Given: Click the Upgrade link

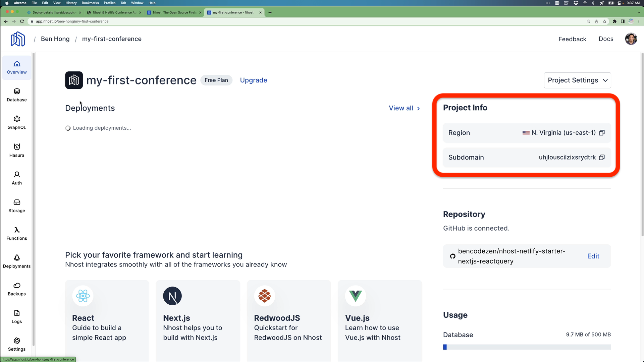Looking at the screenshot, I should click(254, 80).
